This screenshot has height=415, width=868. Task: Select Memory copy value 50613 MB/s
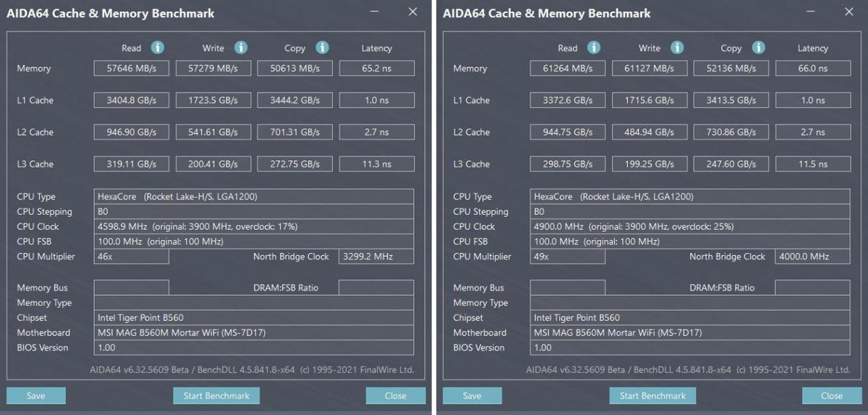point(295,68)
